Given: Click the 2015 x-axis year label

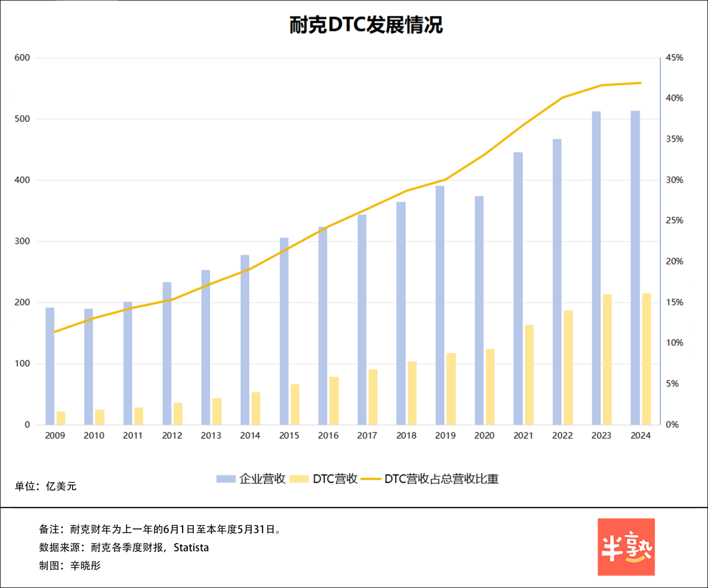Looking at the screenshot, I should [x=289, y=436].
